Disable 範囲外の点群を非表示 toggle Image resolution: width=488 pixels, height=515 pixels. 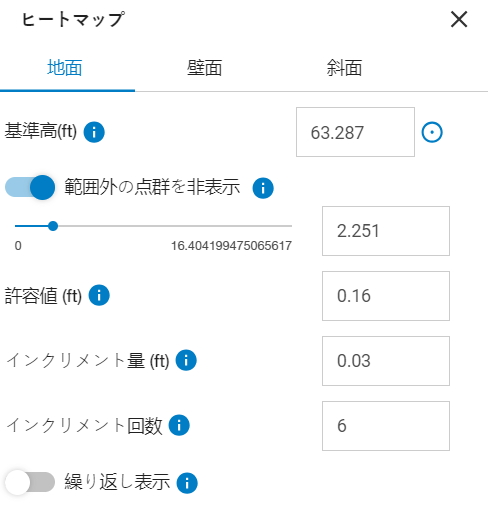click(30, 187)
